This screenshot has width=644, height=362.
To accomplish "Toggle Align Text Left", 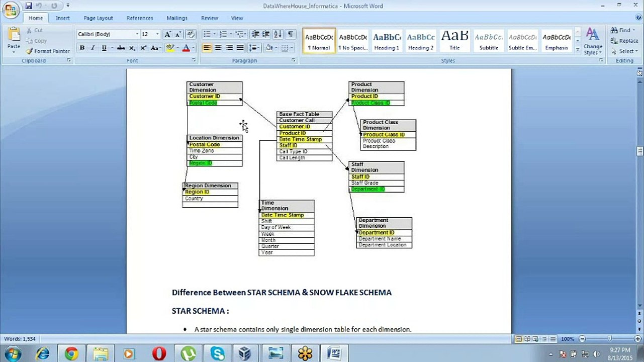I will click(207, 48).
